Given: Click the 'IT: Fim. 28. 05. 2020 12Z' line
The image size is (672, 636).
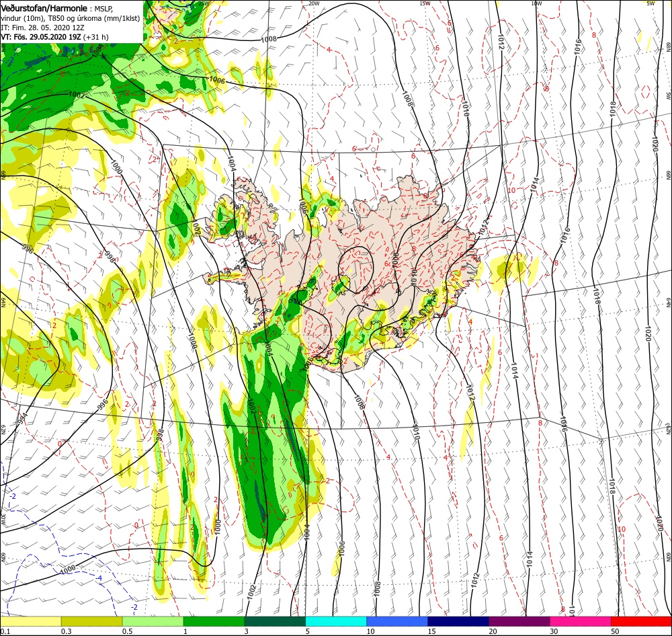Looking at the screenshot, I should [x=42, y=28].
